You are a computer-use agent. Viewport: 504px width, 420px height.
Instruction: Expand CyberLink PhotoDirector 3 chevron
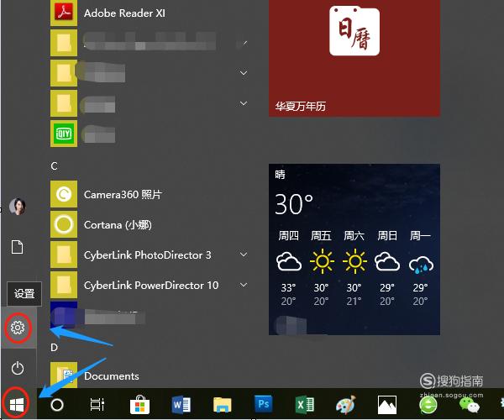(244, 255)
